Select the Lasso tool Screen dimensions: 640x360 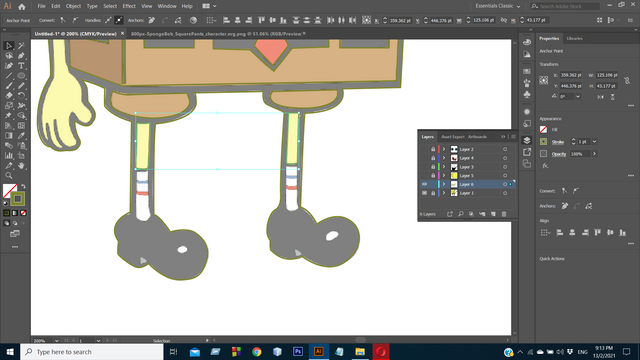[9, 56]
